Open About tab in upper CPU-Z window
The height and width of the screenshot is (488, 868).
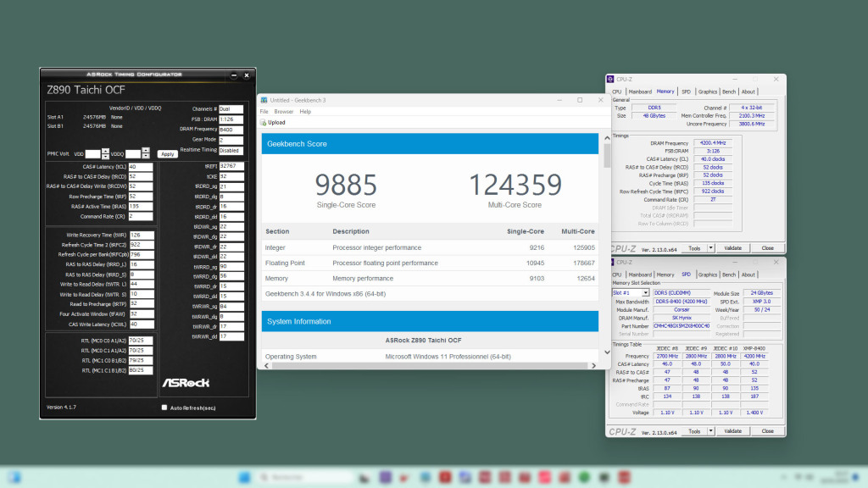point(748,91)
